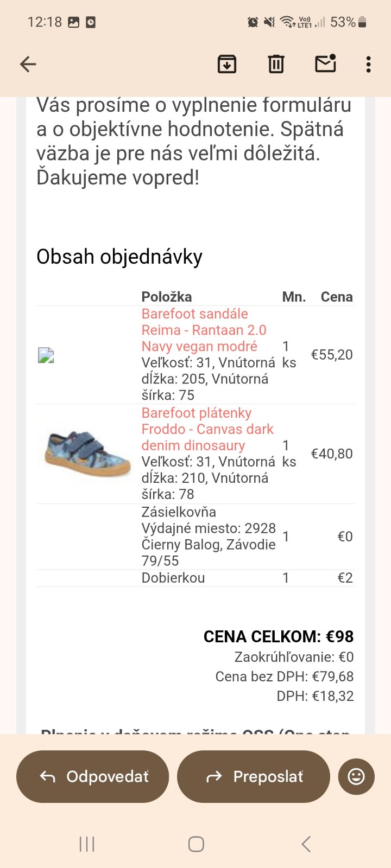Tap the CENA CELKOM total text
The width and height of the screenshot is (391, 868).
point(278,636)
